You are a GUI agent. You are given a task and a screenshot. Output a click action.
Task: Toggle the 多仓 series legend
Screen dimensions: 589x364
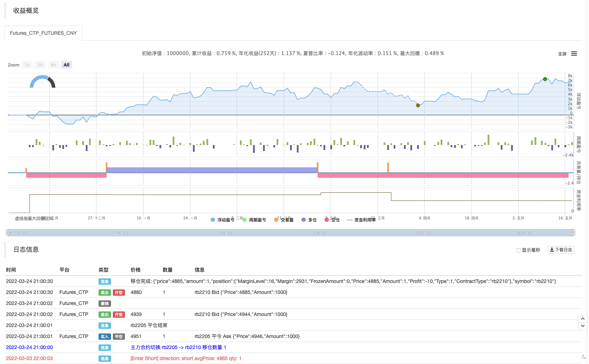pyautogui.click(x=309, y=220)
